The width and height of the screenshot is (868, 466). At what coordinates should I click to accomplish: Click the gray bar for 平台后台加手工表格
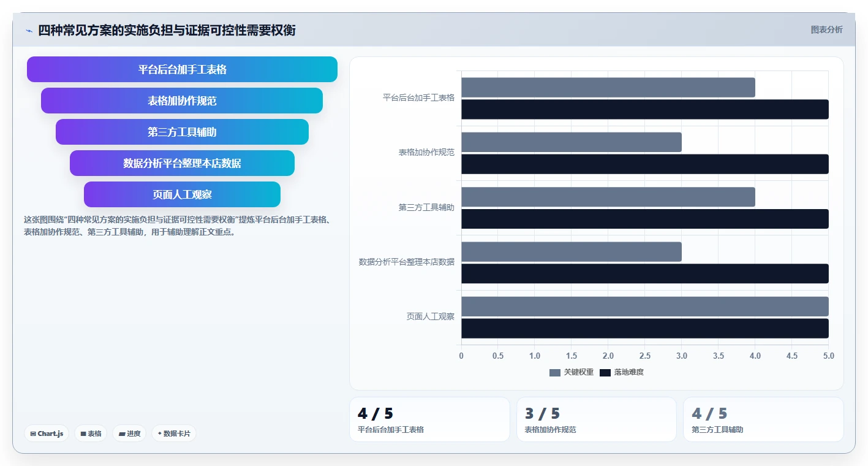608,88
